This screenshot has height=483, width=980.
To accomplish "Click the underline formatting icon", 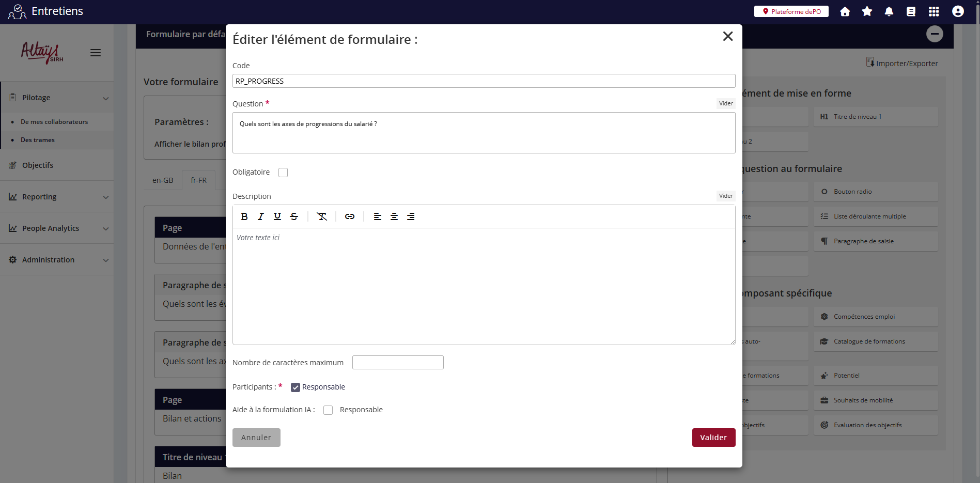I will coord(277,216).
